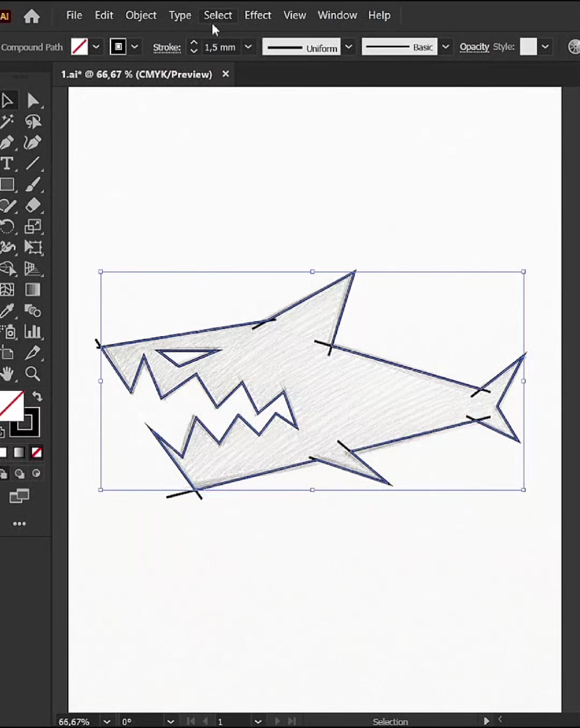Click control bar fill color swatch
This screenshot has height=728, width=580.
pyautogui.click(x=79, y=47)
